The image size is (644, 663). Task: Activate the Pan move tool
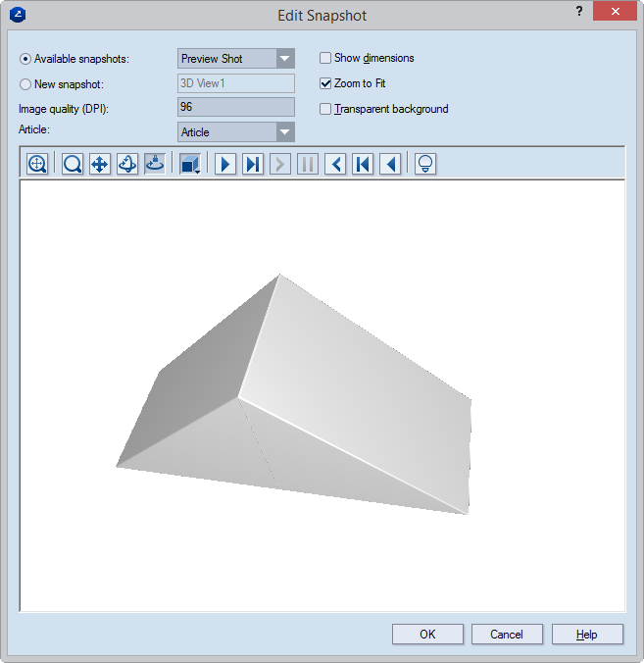[x=99, y=164]
